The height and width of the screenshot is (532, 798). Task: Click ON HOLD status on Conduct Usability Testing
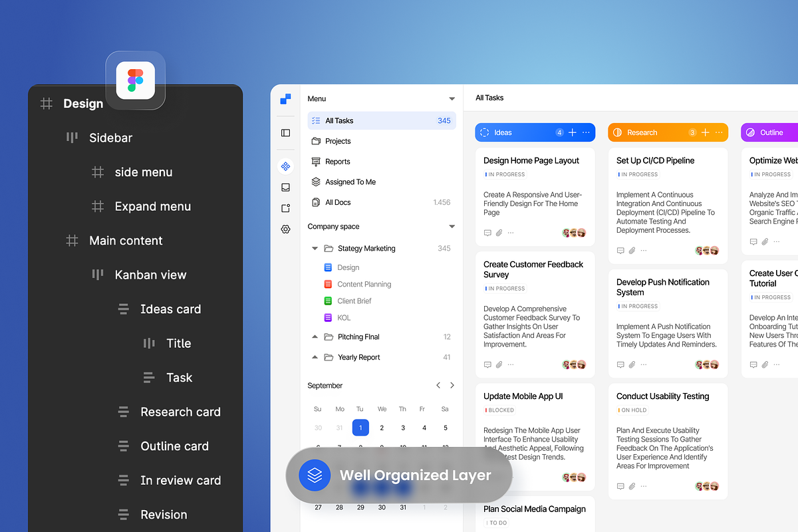(x=632, y=410)
